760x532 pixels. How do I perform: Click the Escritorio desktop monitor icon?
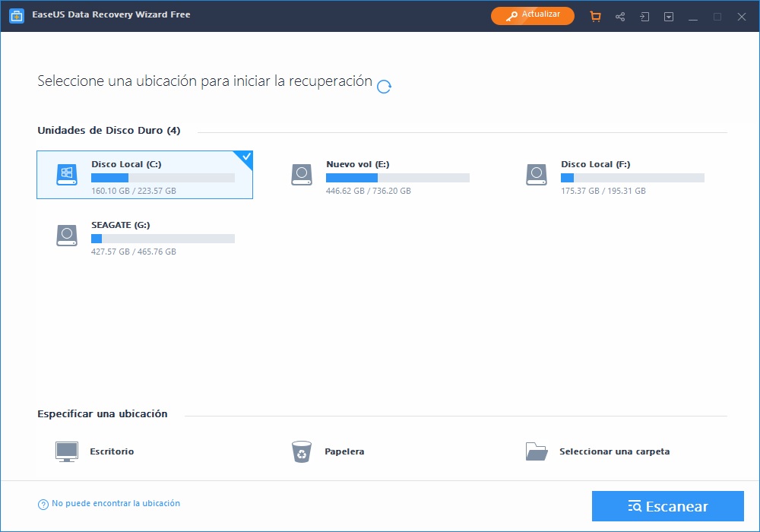click(67, 451)
